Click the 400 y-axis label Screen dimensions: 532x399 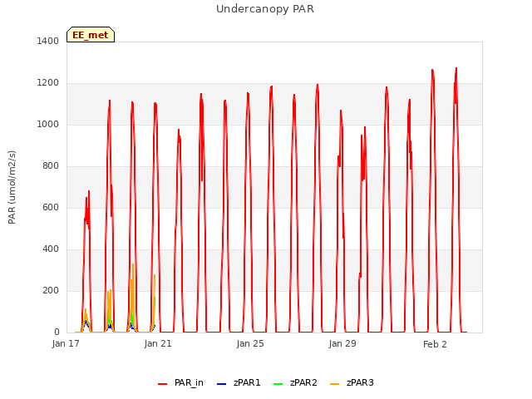click(51, 249)
